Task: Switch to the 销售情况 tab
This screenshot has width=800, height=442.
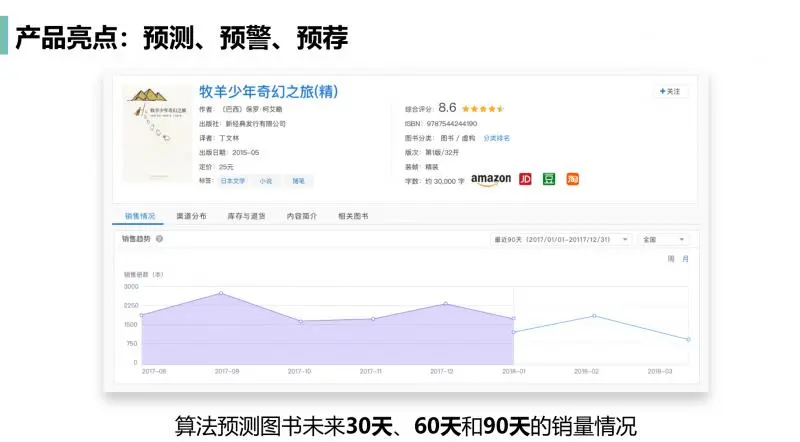Action: point(140,216)
